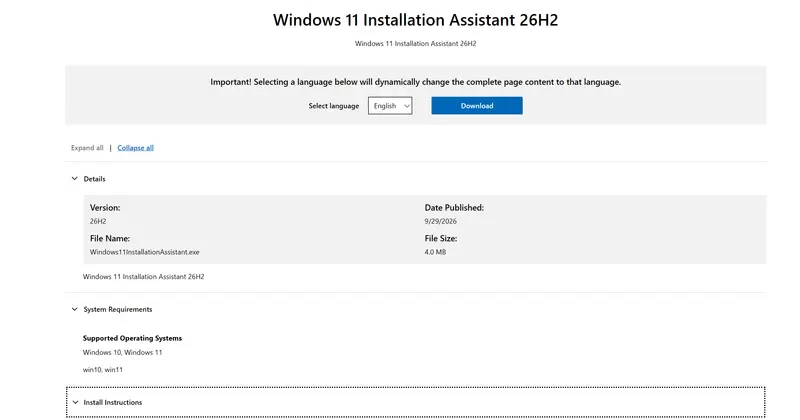
Task: Click the date published value 9/29/2026
Action: tap(440, 221)
